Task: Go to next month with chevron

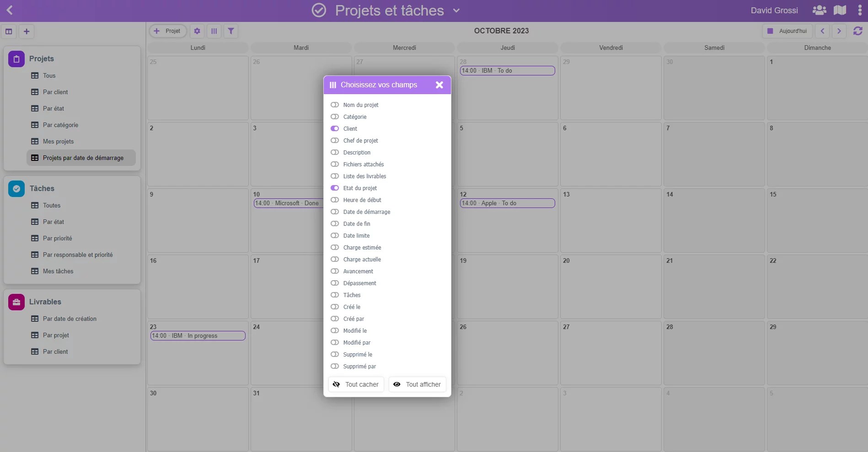Action: [839, 31]
